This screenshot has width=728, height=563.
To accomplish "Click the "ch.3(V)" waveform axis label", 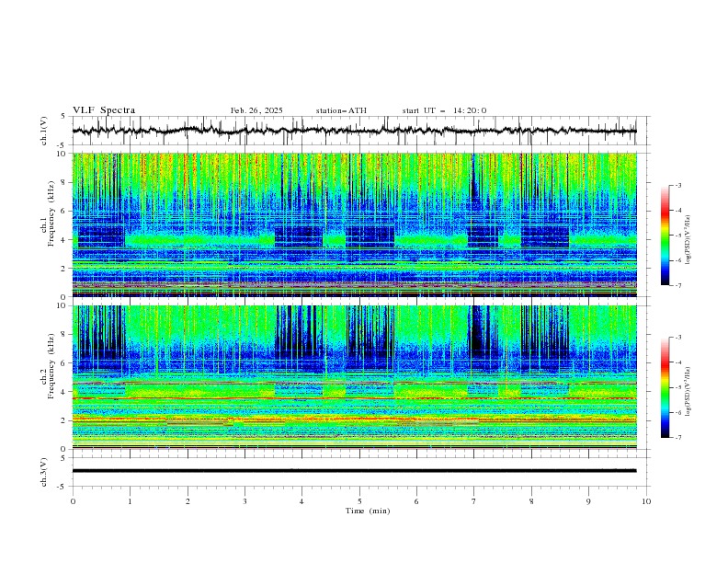I will [x=44, y=472].
